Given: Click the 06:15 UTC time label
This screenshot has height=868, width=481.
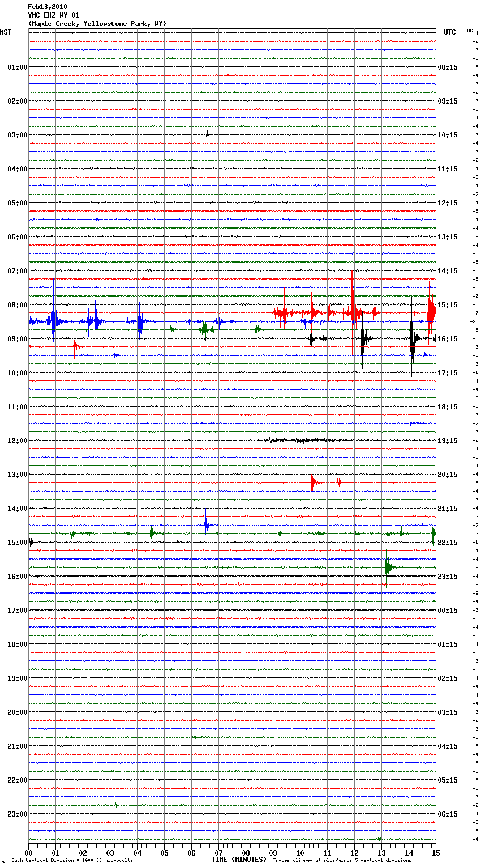Looking at the screenshot, I should click(x=448, y=814).
